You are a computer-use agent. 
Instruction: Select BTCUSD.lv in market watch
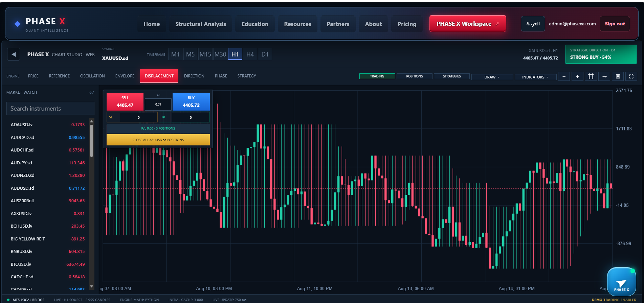pos(47,264)
